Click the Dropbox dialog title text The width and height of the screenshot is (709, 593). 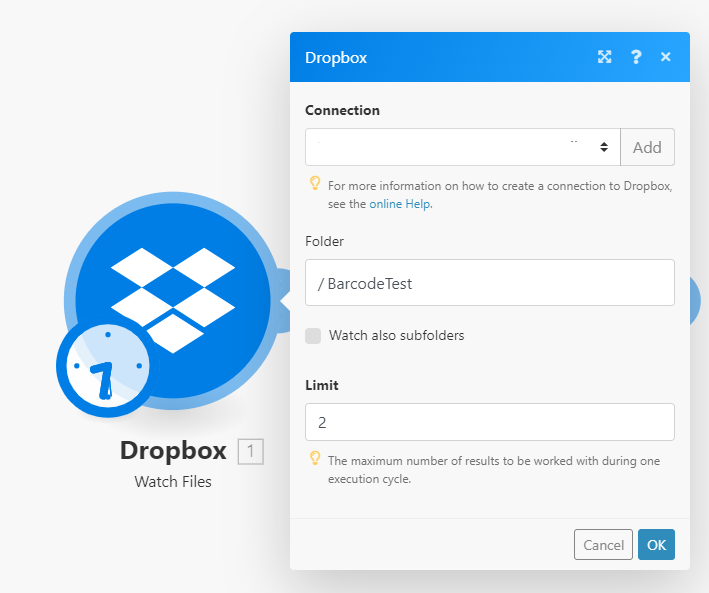click(336, 58)
